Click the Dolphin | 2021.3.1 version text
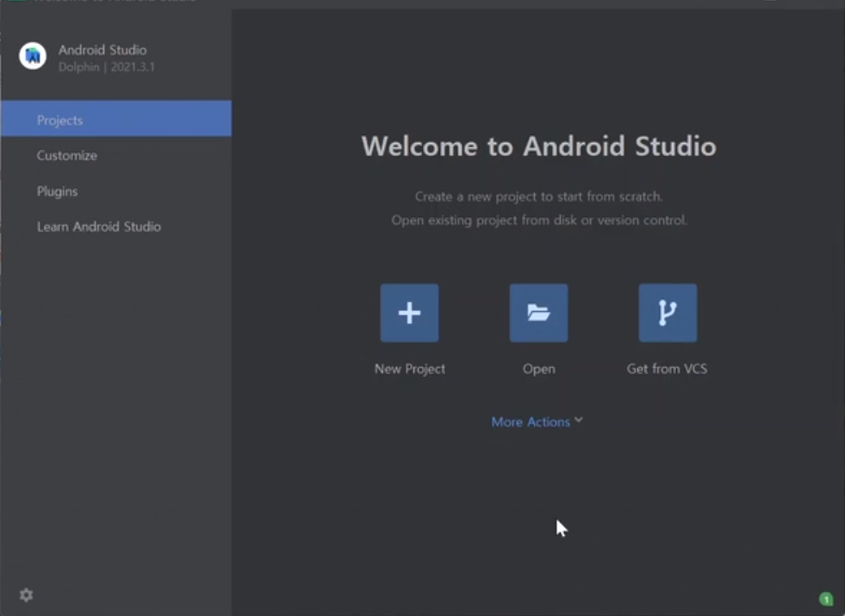This screenshot has width=845, height=616. (x=107, y=67)
